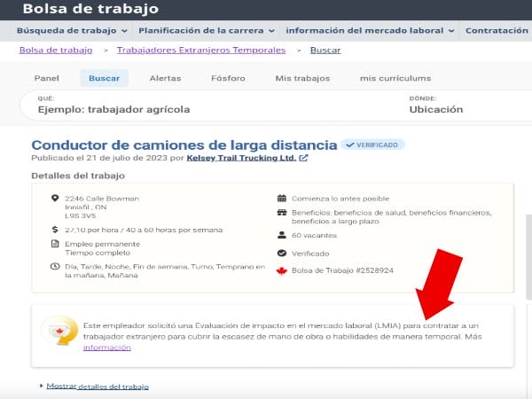Click the calendar icon beside start date

click(282, 198)
